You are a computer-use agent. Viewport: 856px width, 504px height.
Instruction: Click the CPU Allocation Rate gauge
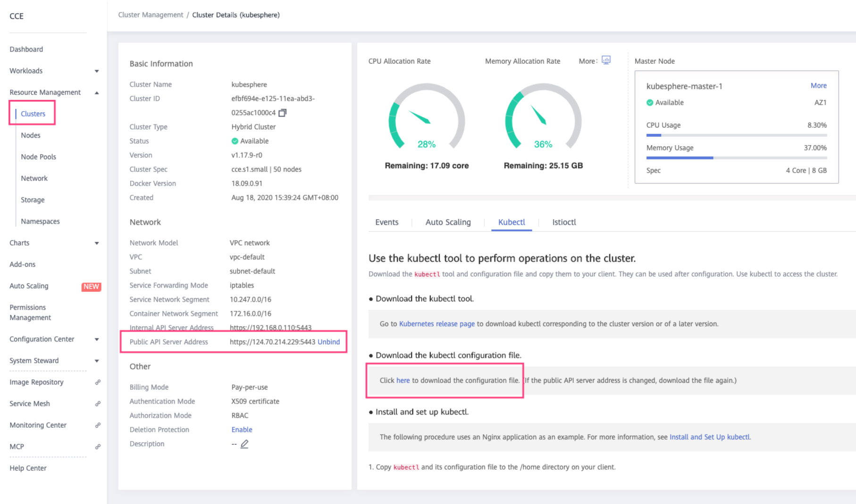(426, 118)
